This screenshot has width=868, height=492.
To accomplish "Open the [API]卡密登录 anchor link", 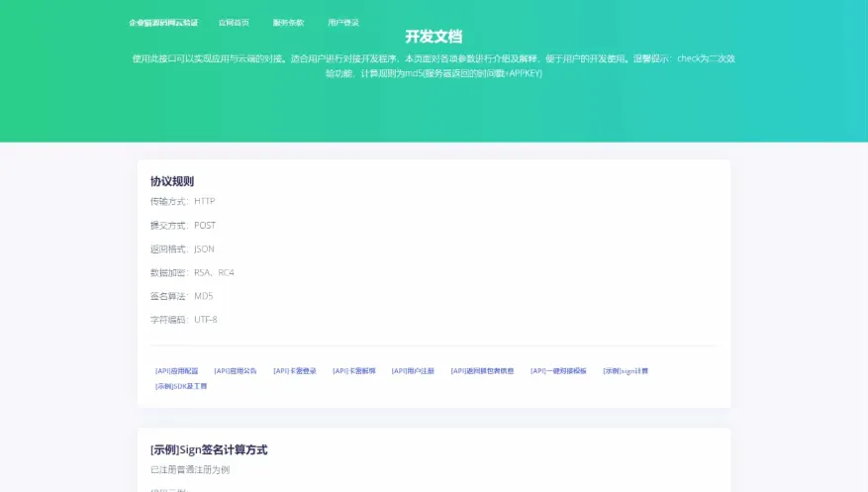I will 295,371.
